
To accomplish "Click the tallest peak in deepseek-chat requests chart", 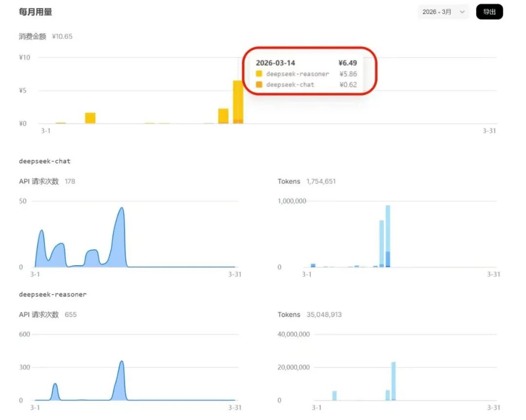I will pyautogui.click(x=122, y=208).
